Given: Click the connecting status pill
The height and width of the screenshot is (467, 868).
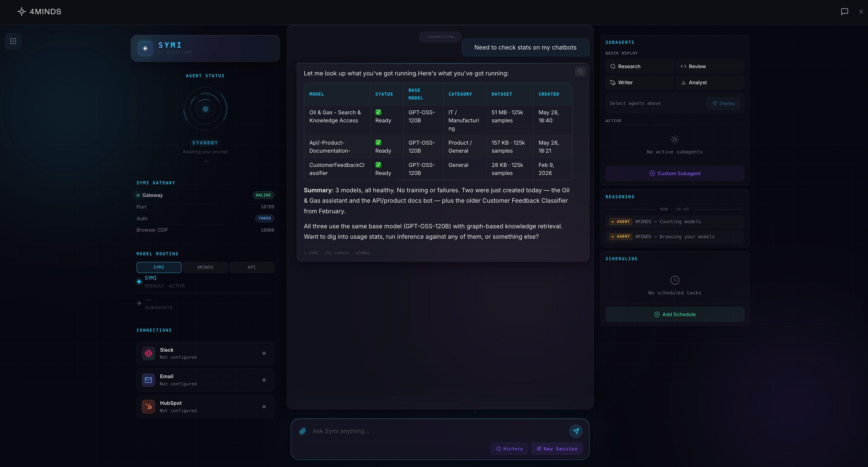Looking at the screenshot, I should click(440, 37).
